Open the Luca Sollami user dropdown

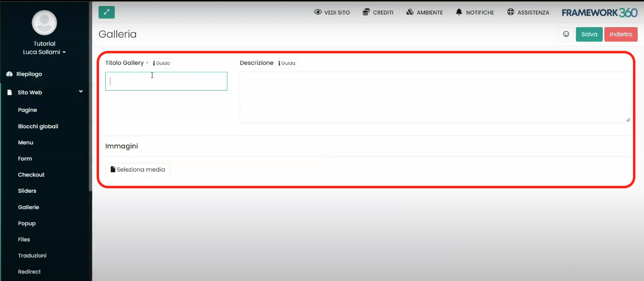coord(44,52)
